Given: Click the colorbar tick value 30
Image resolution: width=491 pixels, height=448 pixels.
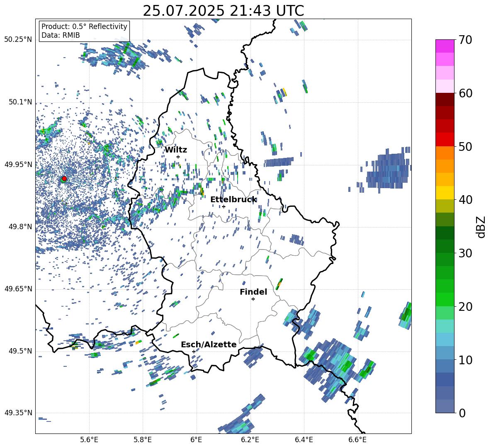Looking at the screenshot, I should coord(465,253).
